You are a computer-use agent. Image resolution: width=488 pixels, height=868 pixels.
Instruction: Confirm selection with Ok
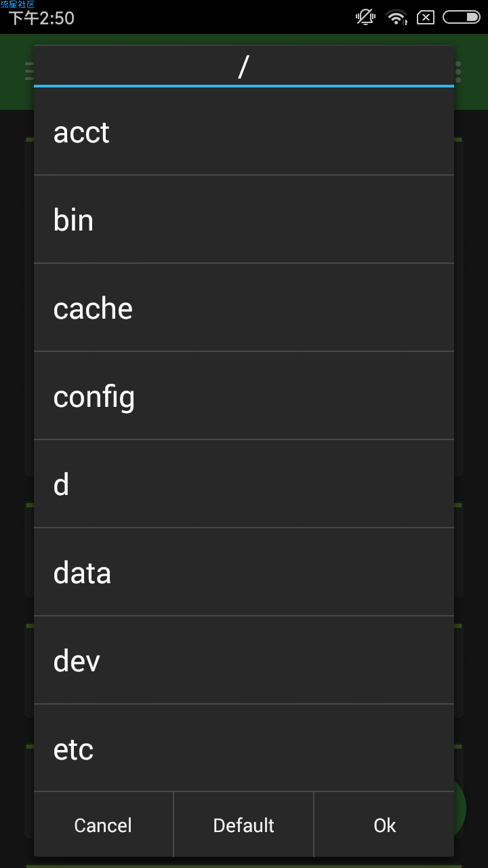pos(384,825)
